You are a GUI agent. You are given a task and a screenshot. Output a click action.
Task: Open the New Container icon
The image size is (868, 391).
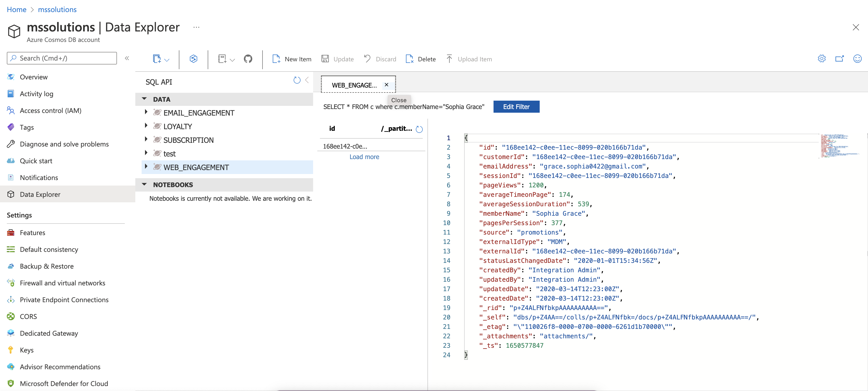pos(157,59)
